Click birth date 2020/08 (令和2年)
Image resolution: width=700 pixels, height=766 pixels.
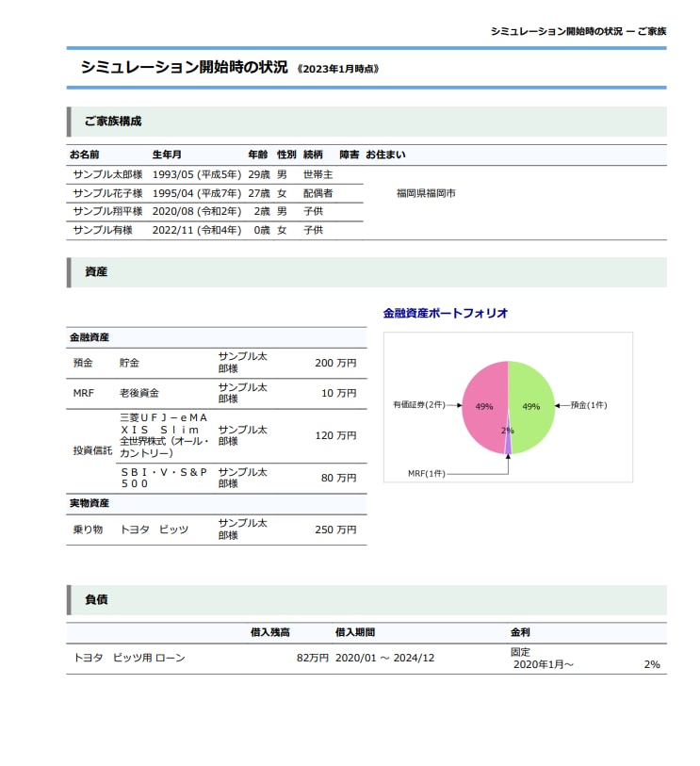[x=197, y=212]
